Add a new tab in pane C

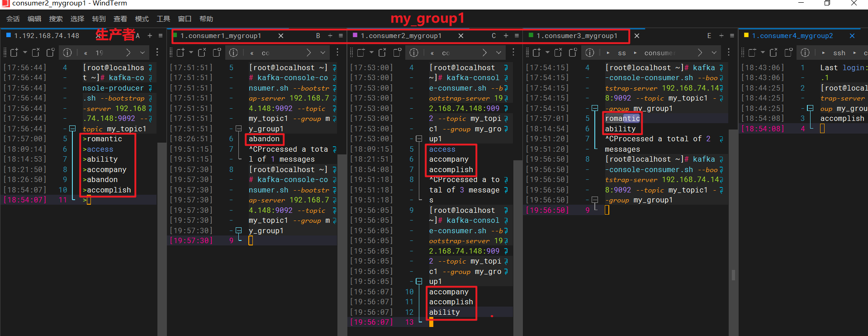pyautogui.click(x=506, y=35)
